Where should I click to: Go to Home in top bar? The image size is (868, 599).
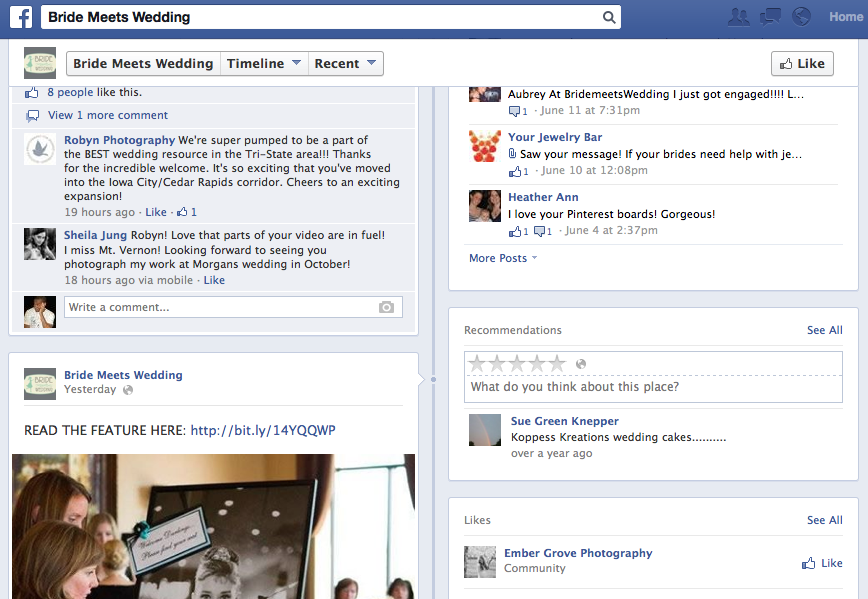[x=845, y=17]
